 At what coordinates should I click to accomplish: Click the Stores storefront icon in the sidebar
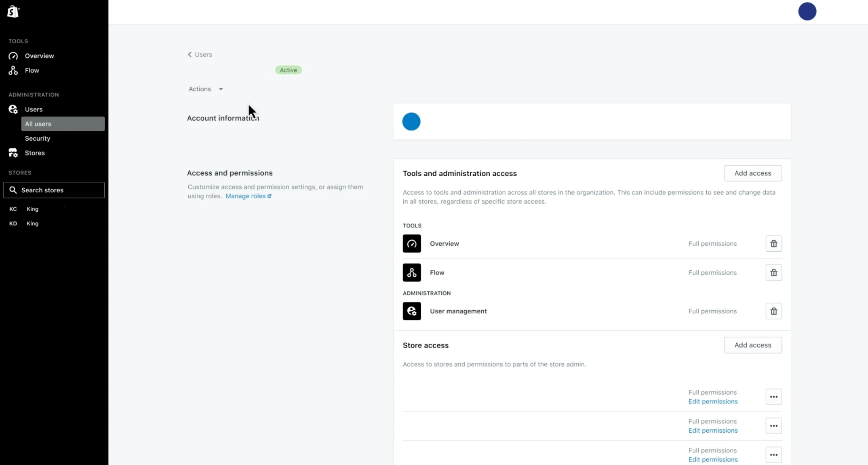[13, 153]
